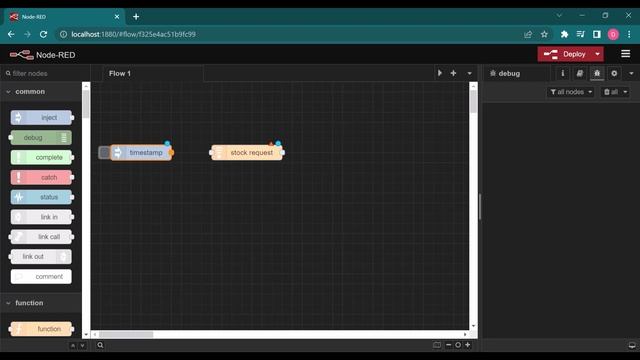
Task: Bookmark this page with star icon
Action: (544, 34)
